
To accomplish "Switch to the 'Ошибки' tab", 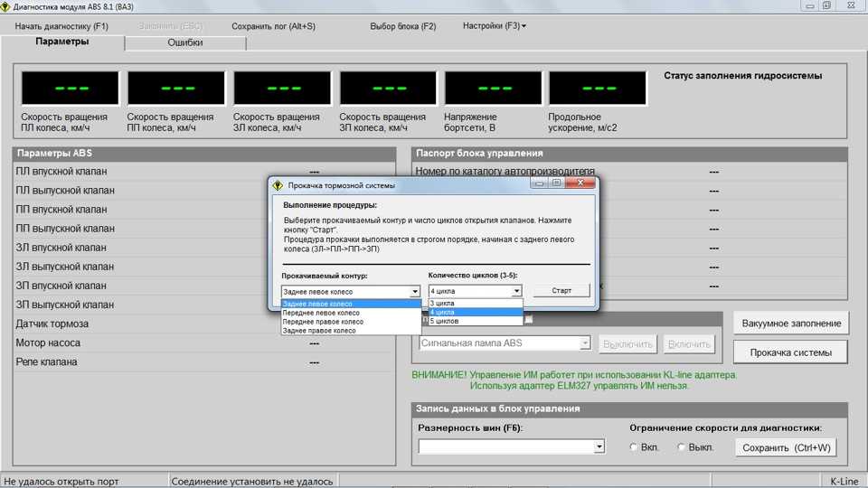I will [x=184, y=42].
